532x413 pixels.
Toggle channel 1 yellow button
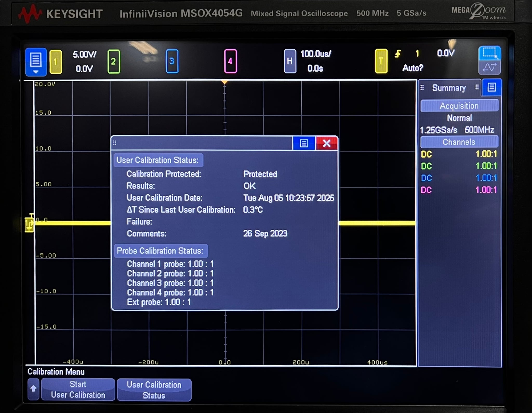click(56, 62)
